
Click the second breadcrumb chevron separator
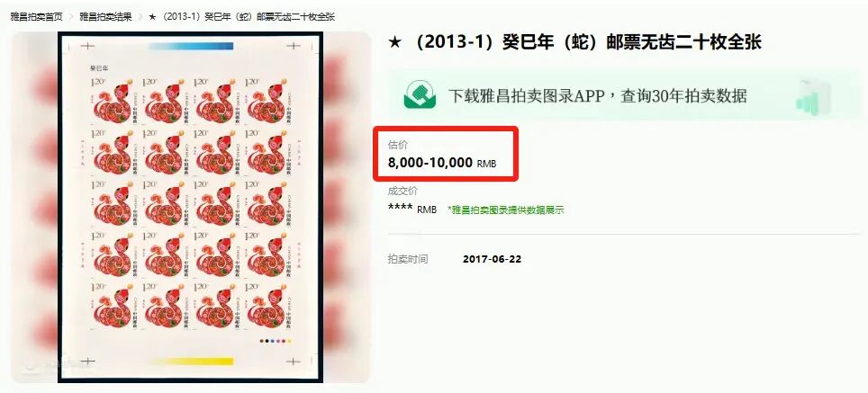pos(140,16)
